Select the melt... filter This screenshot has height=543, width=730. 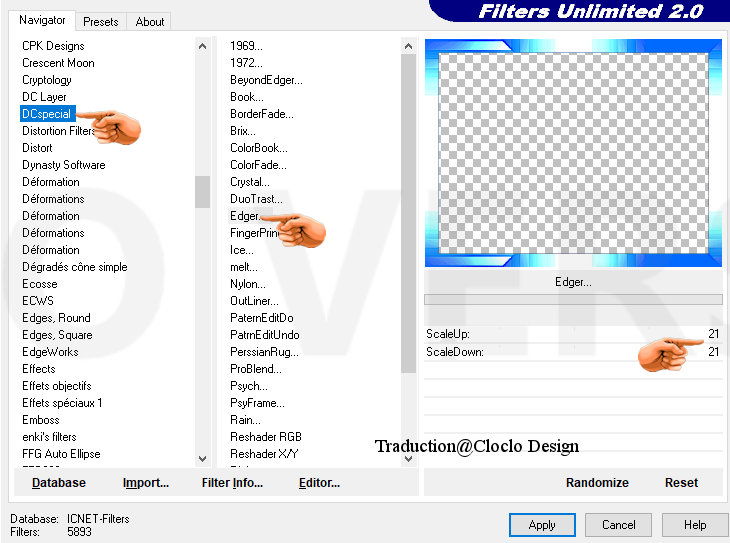243,267
